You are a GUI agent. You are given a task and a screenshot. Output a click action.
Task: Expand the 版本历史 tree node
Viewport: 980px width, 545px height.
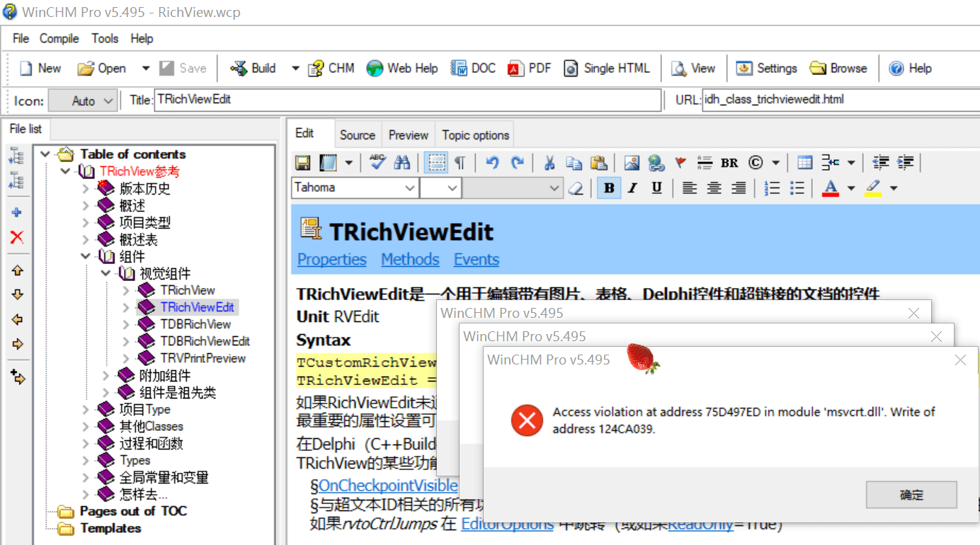click(86, 188)
